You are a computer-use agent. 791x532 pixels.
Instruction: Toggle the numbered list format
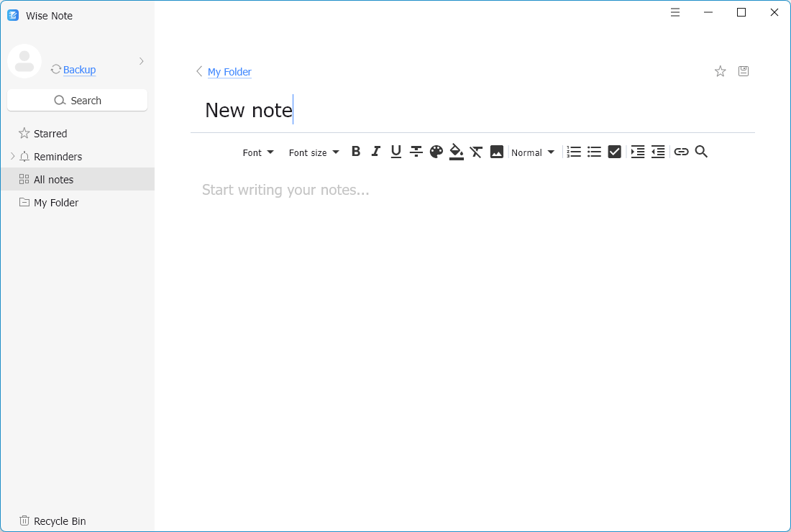click(574, 152)
